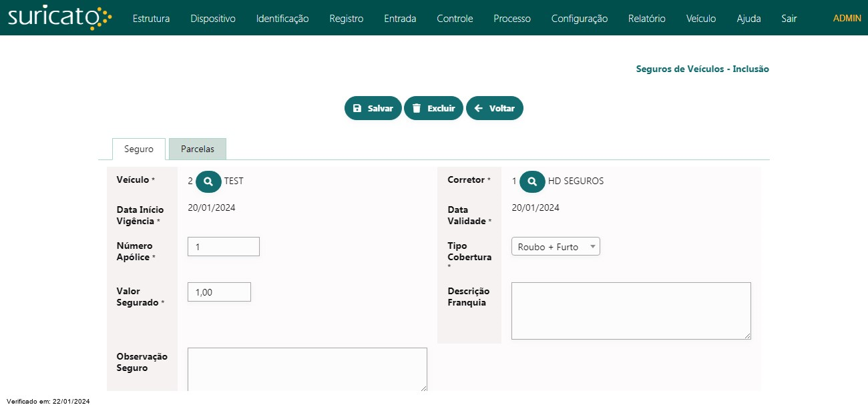Open the Tipo Cobertura dropdown
Image resolution: width=868 pixels, height=411 pixels.
(x=556, y=247)
